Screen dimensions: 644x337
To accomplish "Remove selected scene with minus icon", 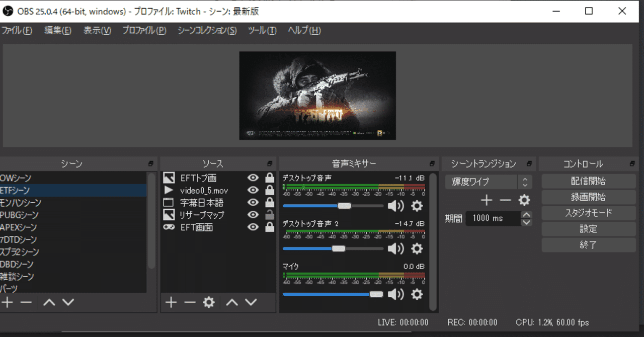I will pos(26,302).
